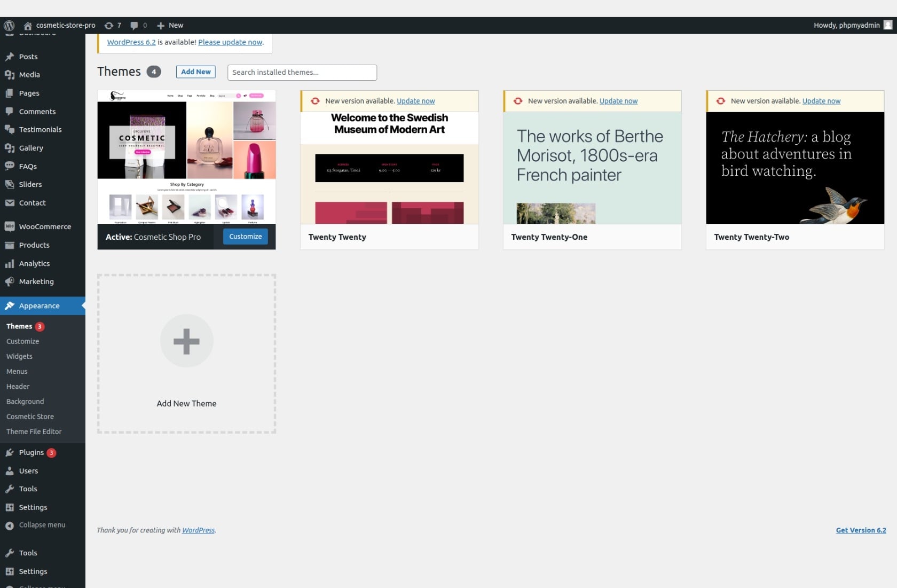Update Twenty Twenty-Two theme now

(821, 101)
